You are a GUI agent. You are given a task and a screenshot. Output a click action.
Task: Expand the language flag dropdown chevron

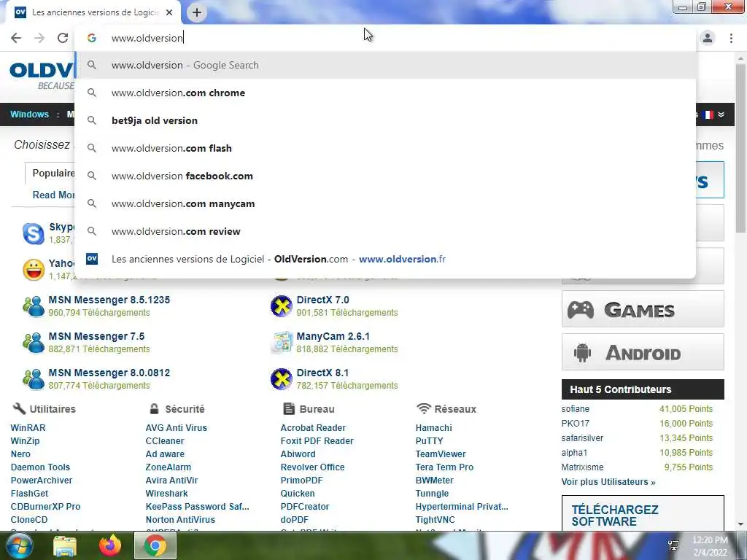(721, 114)
